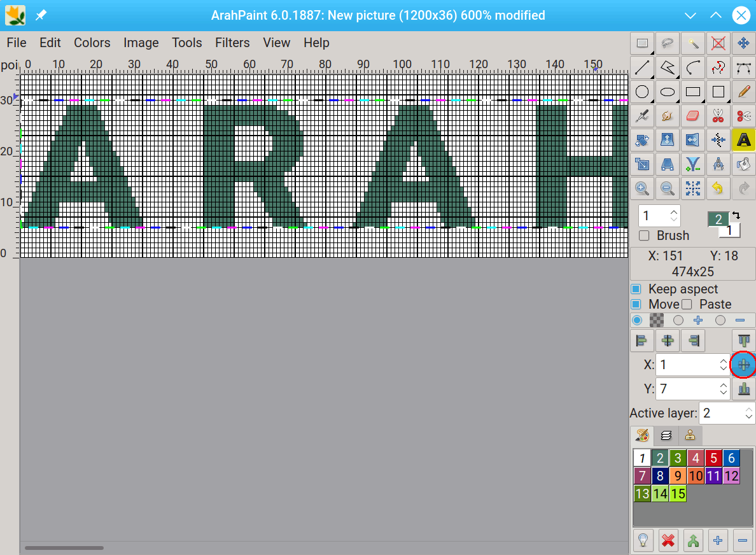Click the remove selection icon with red cross
Screen dimensions: 756x555
click(x=718, y=43)
